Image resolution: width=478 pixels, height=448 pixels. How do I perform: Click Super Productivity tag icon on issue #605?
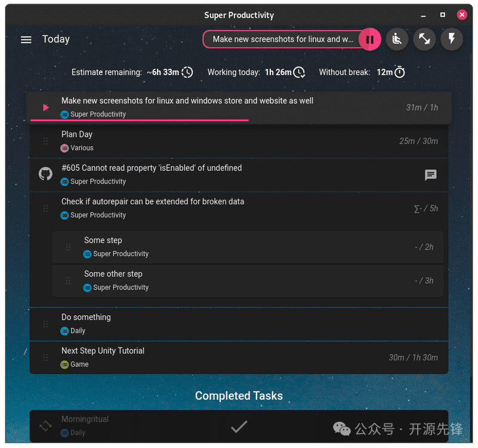[x=64, y=182]
